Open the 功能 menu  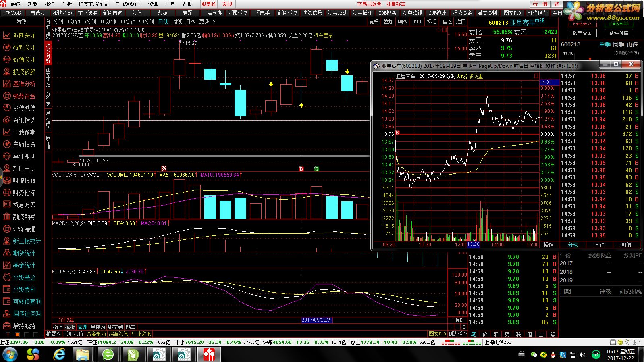(33, 4)
